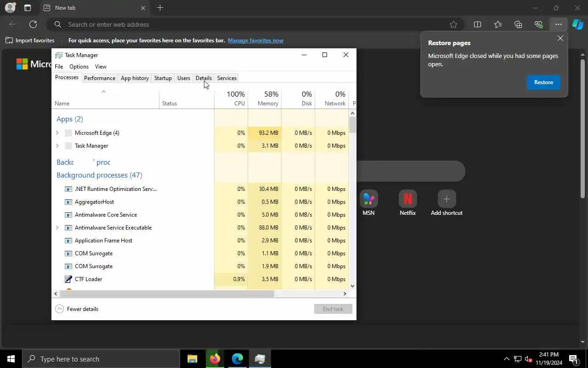Click Edge icon in taskbar
The height and width of the screenshot is (368, 588).
237,359
